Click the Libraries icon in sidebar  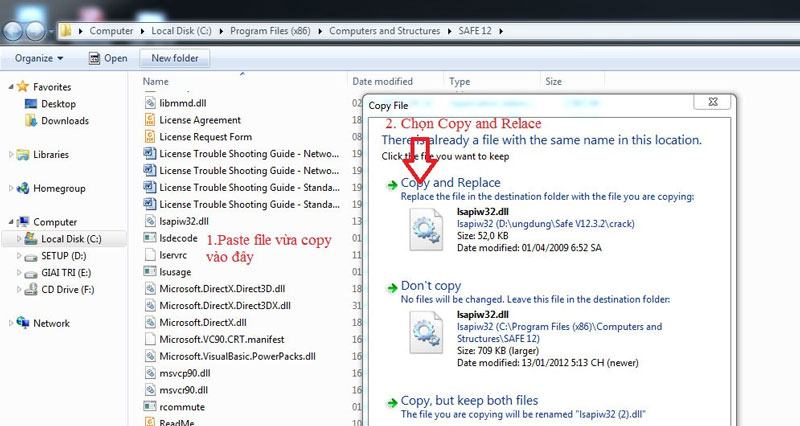pos(23,154)
